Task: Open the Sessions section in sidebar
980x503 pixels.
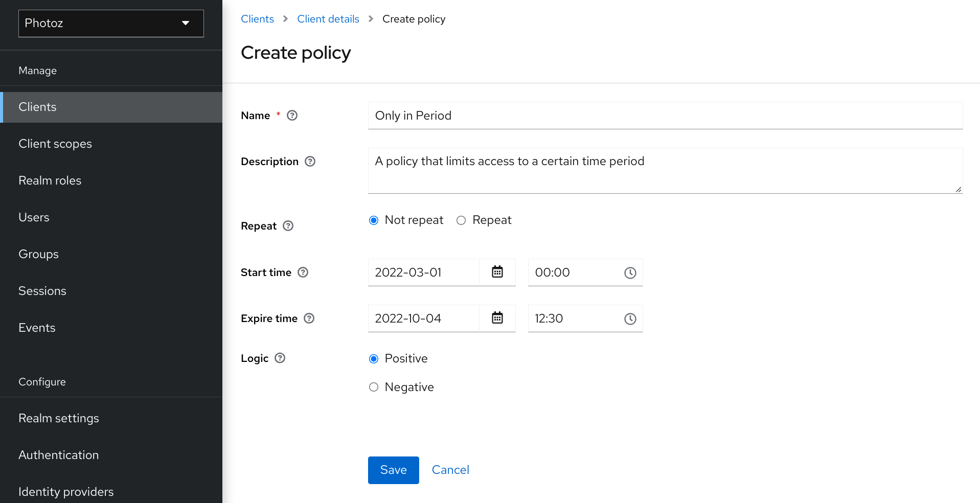Action: click(42, 290)
